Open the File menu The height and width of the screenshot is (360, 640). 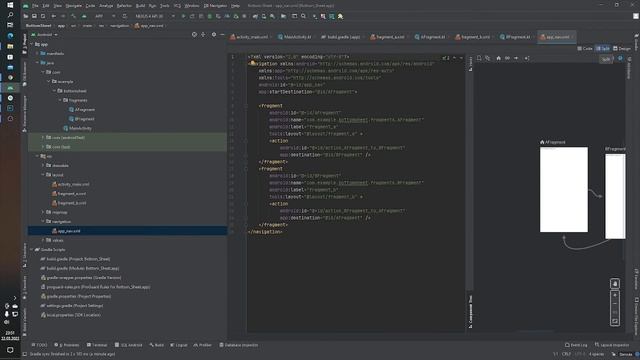click(35, 6)
